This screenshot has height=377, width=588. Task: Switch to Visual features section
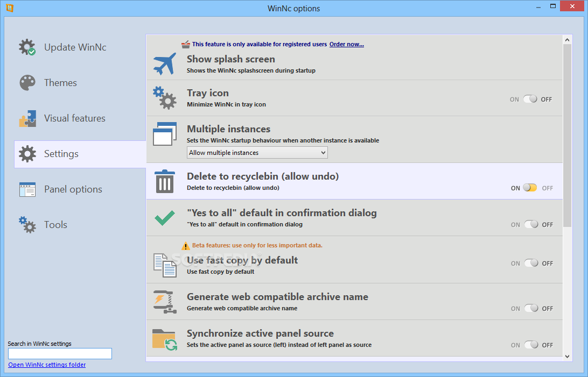click(x=75, y=118)
